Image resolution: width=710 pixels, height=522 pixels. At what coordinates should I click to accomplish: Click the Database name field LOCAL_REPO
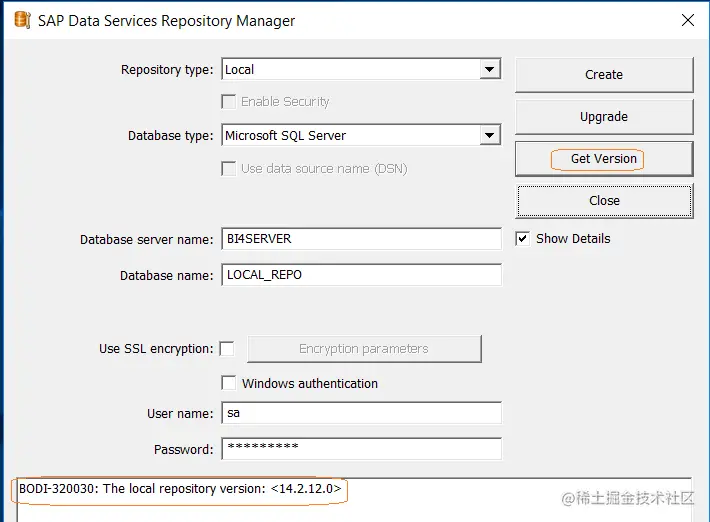(x=361, y=275)
